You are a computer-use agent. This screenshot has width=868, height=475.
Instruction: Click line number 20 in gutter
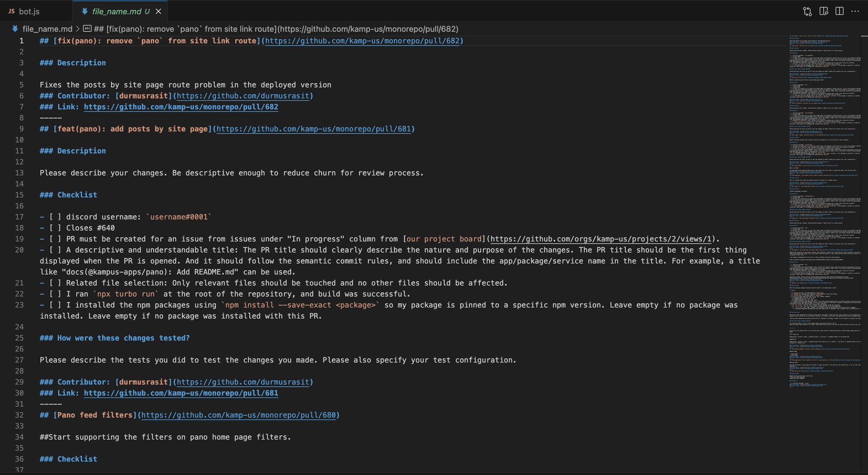coord(19,250)
